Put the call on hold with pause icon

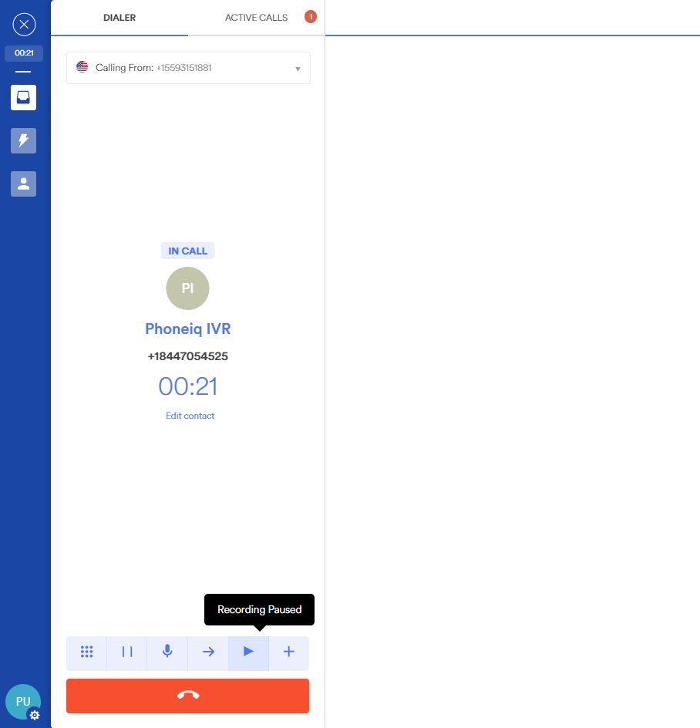coord(127,652)
